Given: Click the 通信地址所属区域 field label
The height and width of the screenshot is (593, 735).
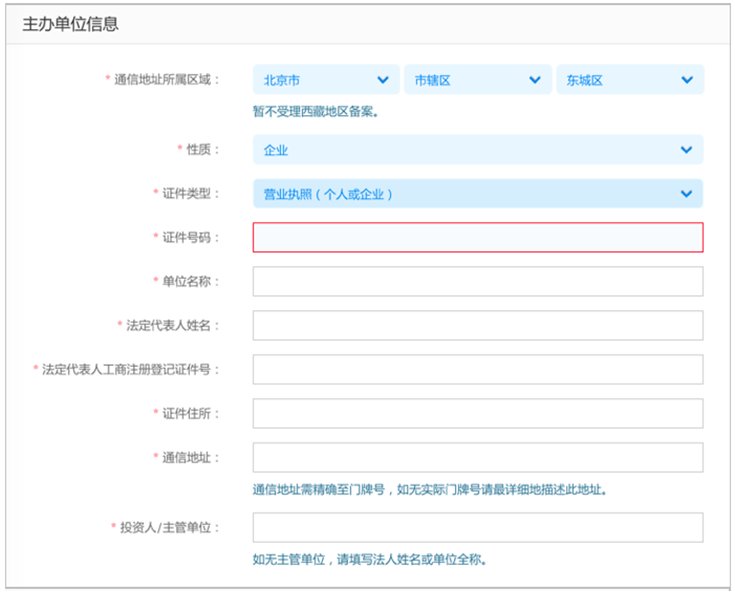Looking at the screenshot, I should point(167,80).
